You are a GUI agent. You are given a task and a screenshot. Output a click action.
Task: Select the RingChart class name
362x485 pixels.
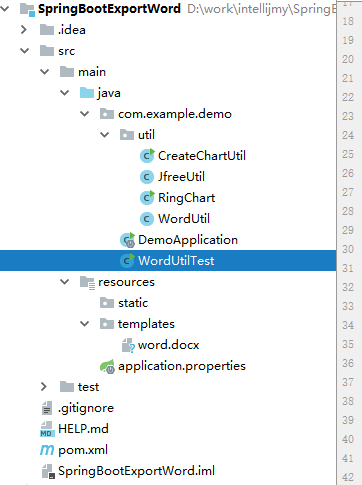tap(187, 198)
